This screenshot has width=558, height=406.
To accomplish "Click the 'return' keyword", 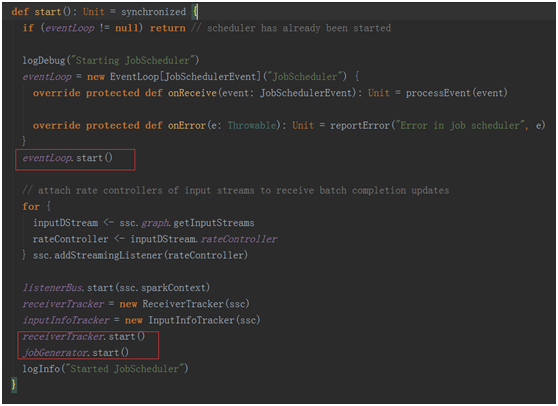I will pyautogui.click(x=168, y=28).
